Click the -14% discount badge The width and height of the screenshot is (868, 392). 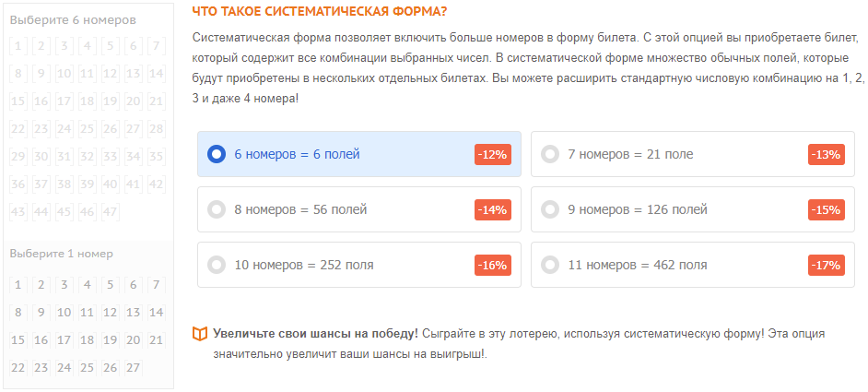(x=493, y=210)
